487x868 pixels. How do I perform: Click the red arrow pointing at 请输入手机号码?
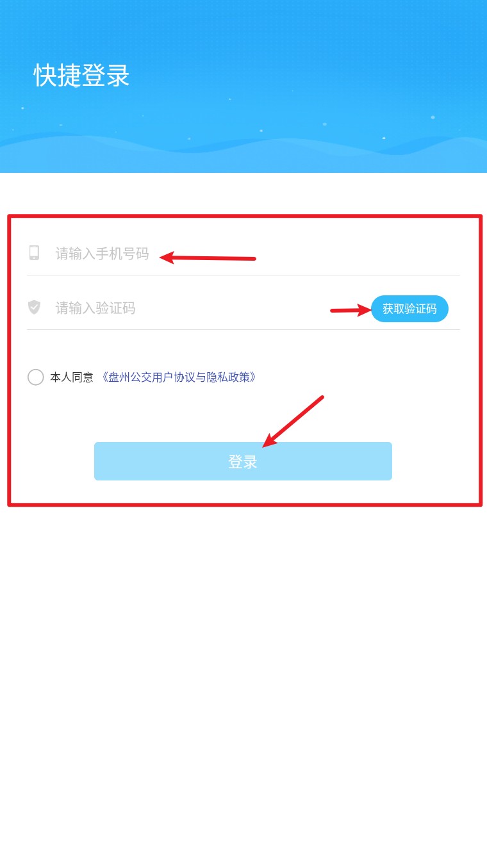[208, 258]
